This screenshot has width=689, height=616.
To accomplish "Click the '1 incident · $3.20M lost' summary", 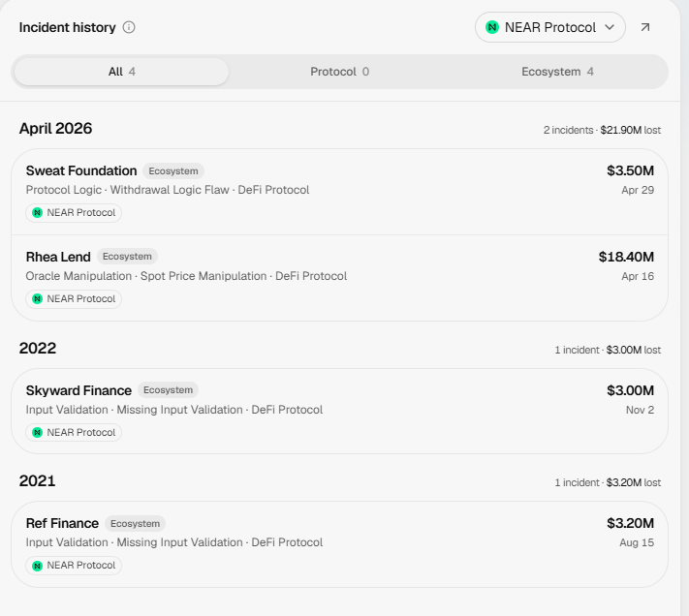I will pos(608,482).
